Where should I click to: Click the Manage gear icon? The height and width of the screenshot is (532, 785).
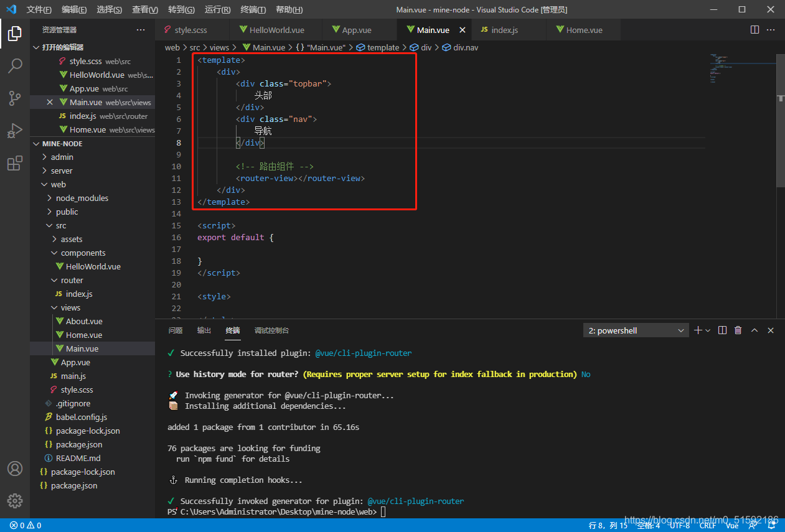tap(15, 500)
